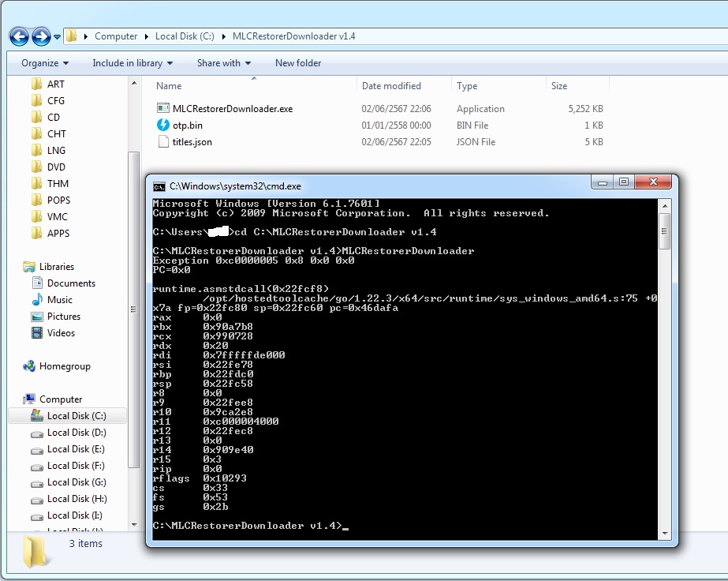Screen dimensions: 728x581
Task: Select the Computer breadcrumb in the address bar
Action: tap(116, 36)
